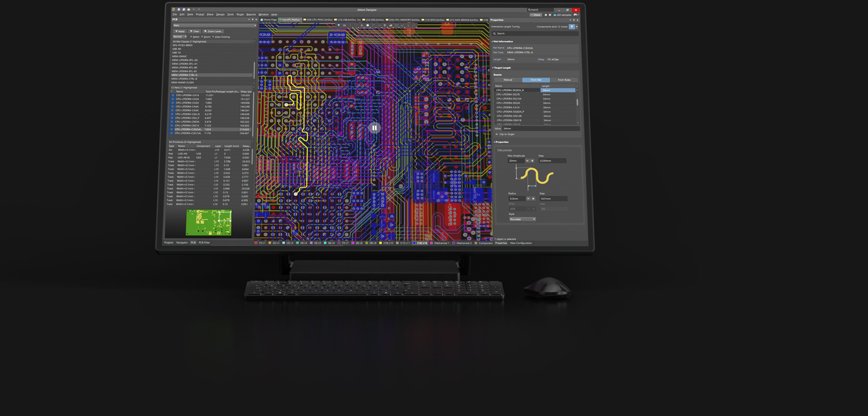Toggle the Clip to Target checkbox
The width and height of the screenshot is (868, 416).
coord(497,134)
